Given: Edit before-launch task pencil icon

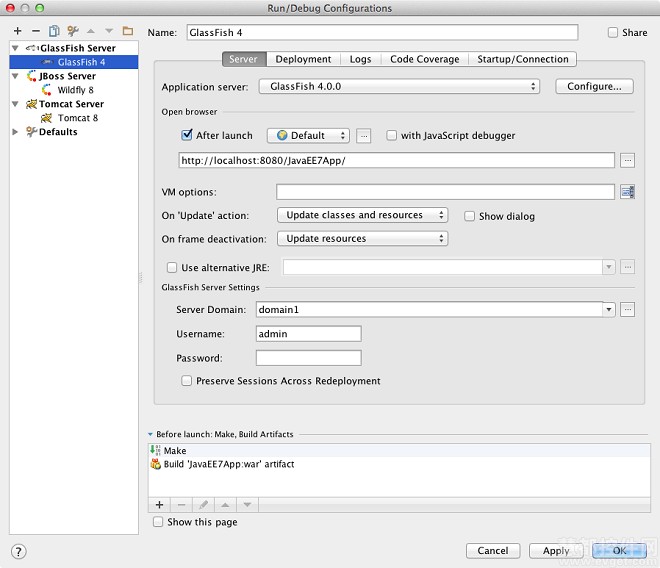Looking at the screenshot, I should pos(203,504).
